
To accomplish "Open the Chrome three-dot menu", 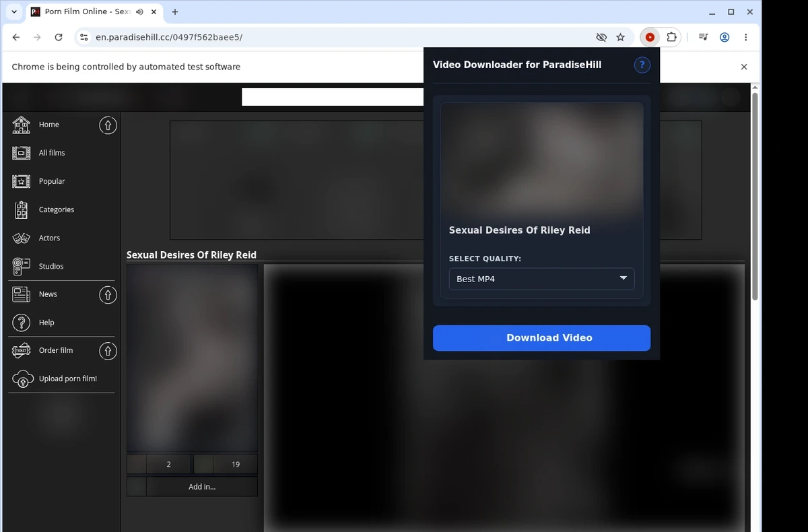I will 746,38.
